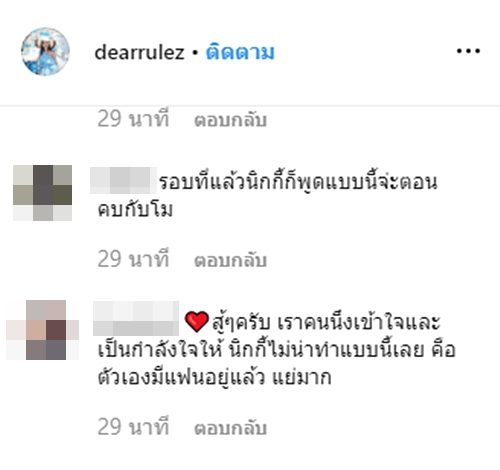Click the 29 นาที timestamp below แย่มาก
500x470 pixels.
pyautogui.click(x=133, y=426)
